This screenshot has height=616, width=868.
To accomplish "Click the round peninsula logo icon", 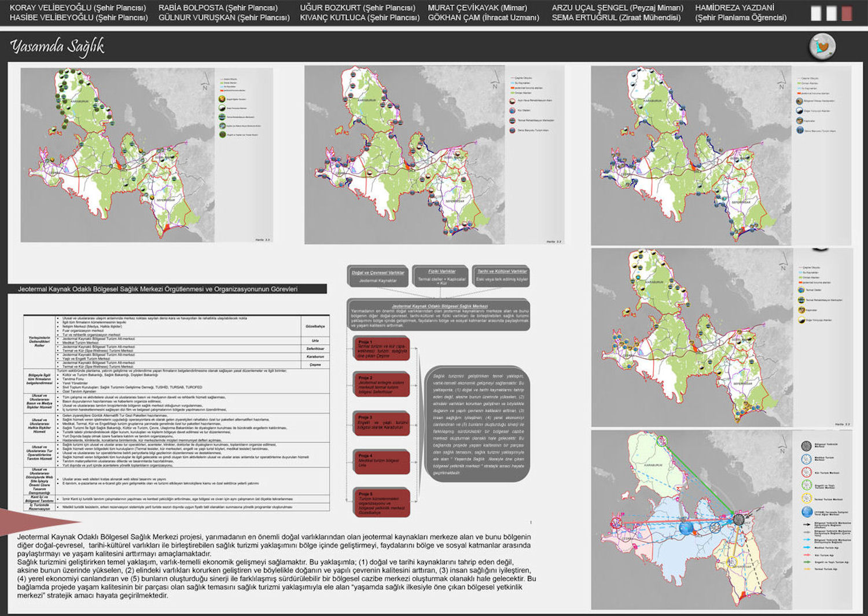I will tap(822, 46).
